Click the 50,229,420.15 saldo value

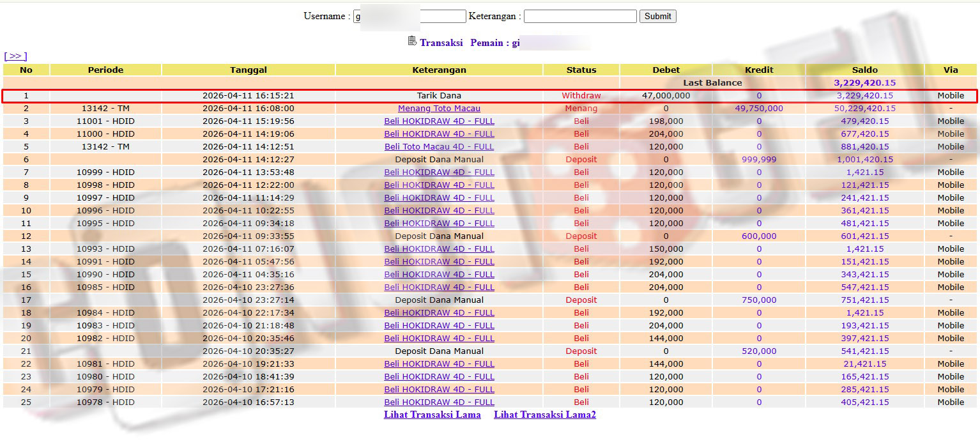[865, 109]
